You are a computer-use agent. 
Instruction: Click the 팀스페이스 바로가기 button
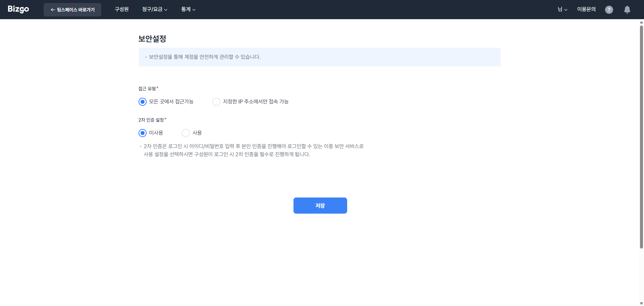(72, 9)
